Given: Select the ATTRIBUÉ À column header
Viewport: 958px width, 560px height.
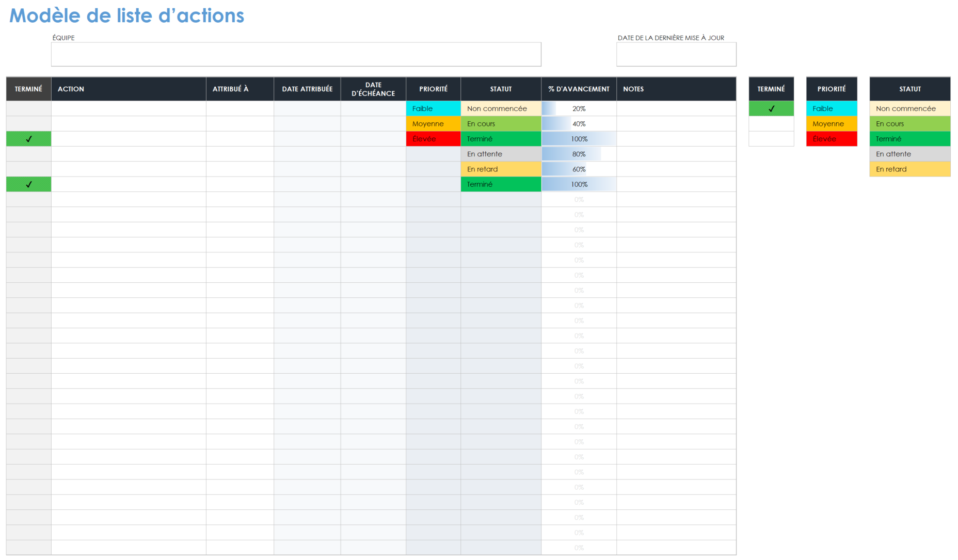Looking at the screenshot, I should (240, 89).
